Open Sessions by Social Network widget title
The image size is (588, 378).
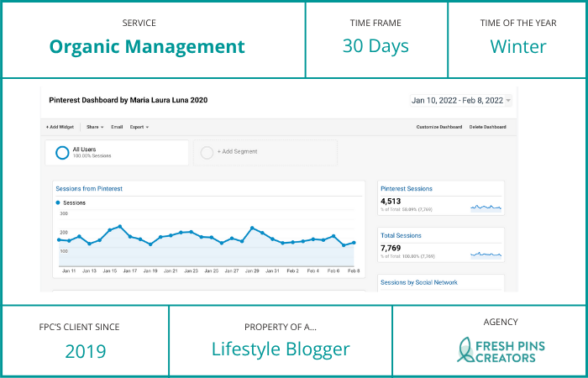(x=419, y=282)
